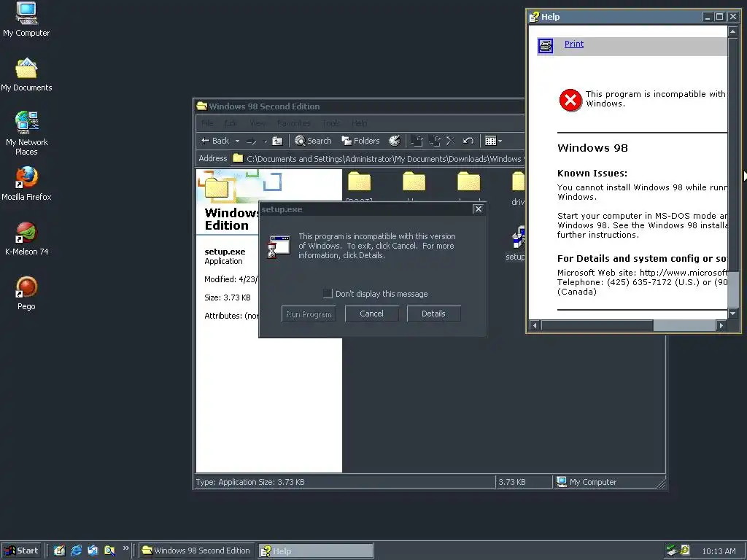
Task: Launch Outlook Express from quick launch
Action: pos(93,551)
